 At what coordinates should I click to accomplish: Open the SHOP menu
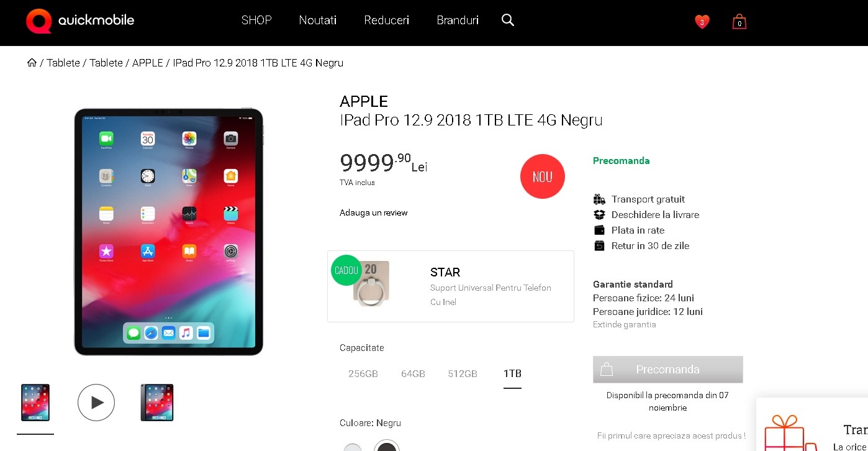[256, 20]
